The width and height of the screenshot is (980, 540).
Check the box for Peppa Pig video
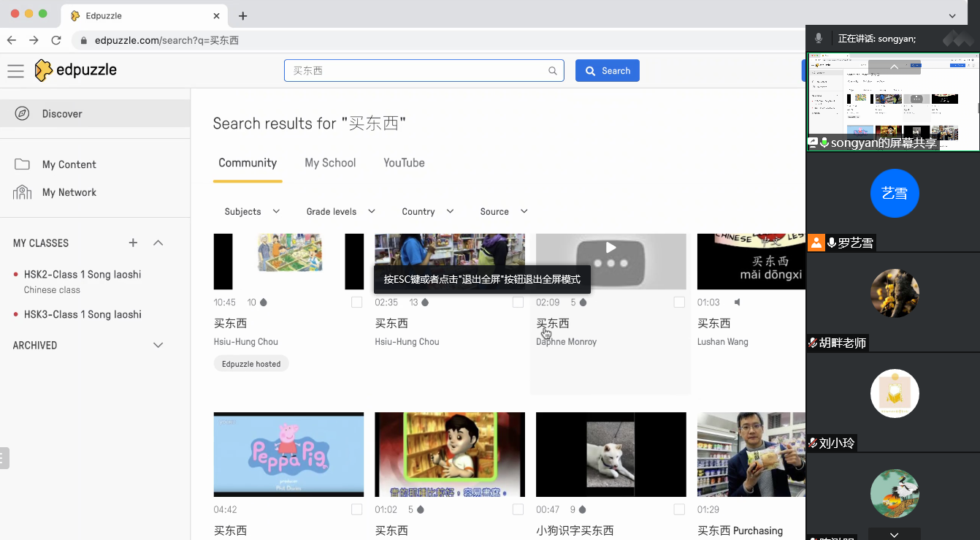pos(356,509)
